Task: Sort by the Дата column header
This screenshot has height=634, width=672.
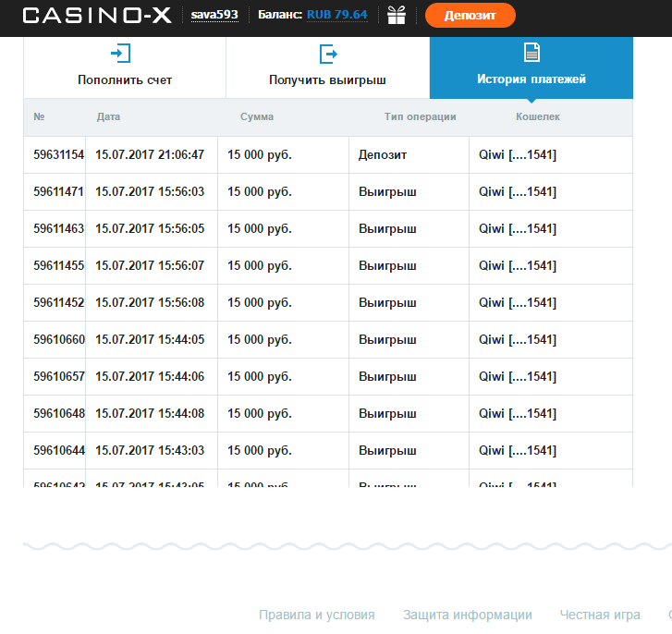Action: click(108, 116)
